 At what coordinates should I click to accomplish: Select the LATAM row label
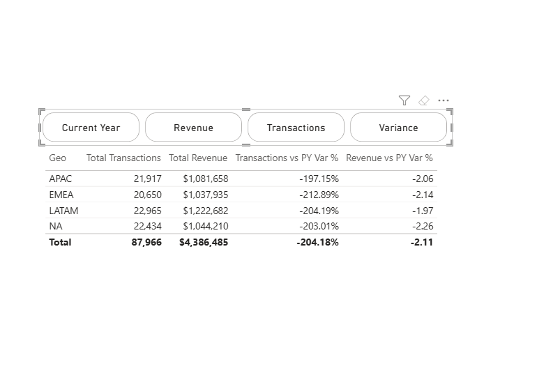click(63, 211)
